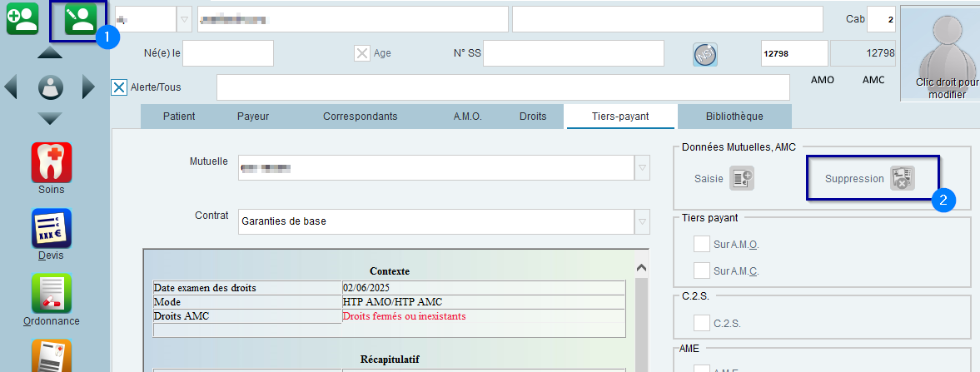Click the central patient avatar icon
Screen dimensions: 980x372
(51, 87)
